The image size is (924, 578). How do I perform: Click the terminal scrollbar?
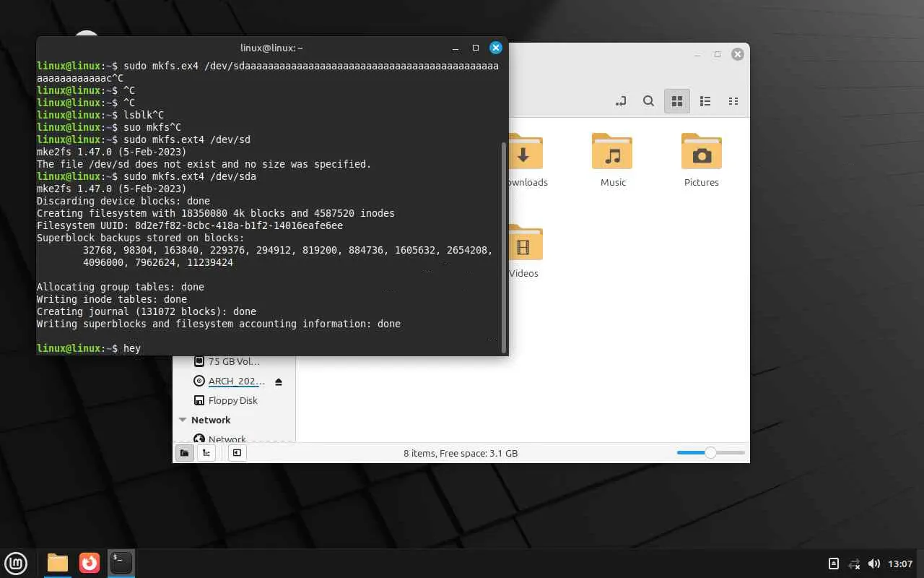[503, 247]
